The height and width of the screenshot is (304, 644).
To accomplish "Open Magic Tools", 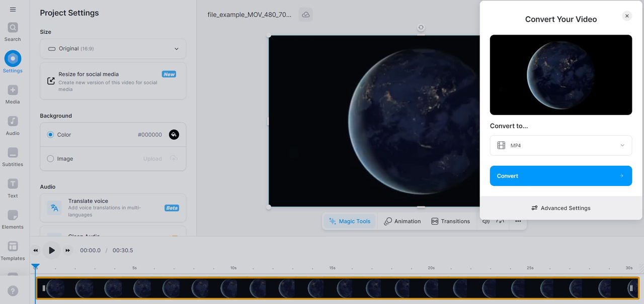I will 350,221.
